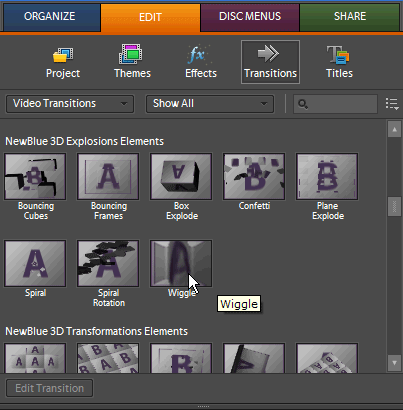Click the search magnifier icon
Viewport: 403px width, 410px height.
click(x=303, y=104)
